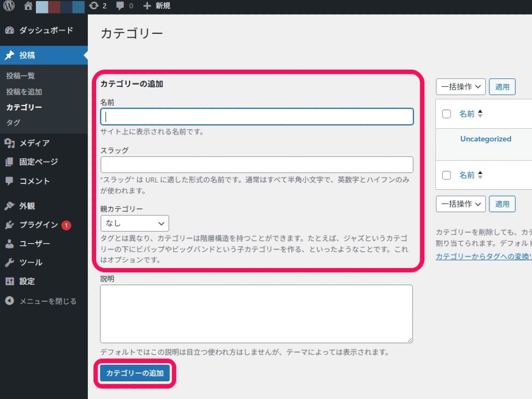Open the WordPress logo menu
Screen dimensions: 532x399
click(x=9, y=6)
